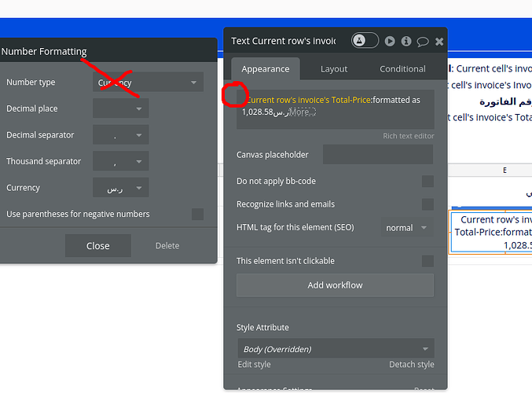Click the Add workflow button

click(x=336, y=285)
